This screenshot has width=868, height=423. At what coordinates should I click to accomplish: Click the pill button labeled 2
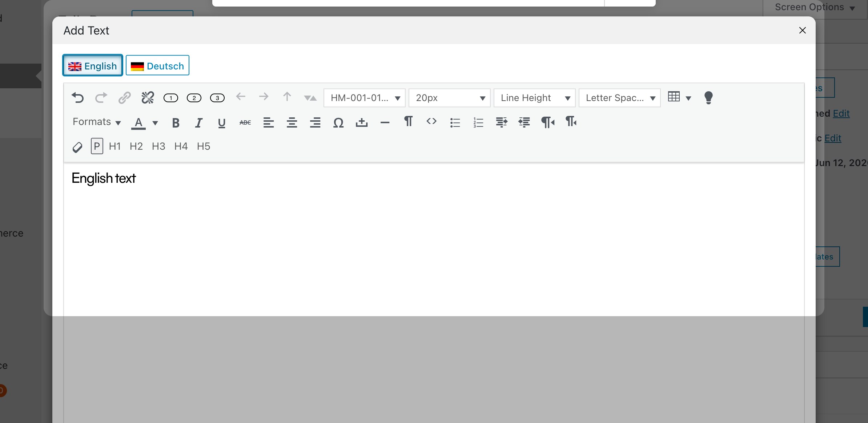tap(194, 98)
